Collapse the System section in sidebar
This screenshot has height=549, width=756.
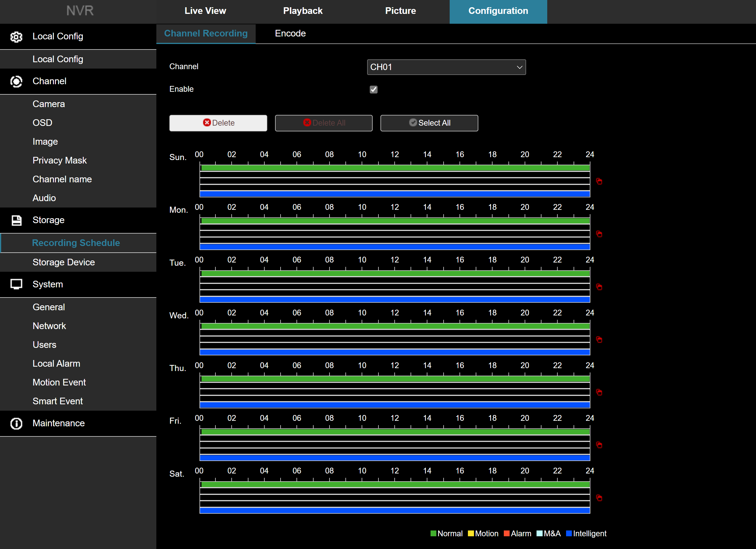point(48,284)
